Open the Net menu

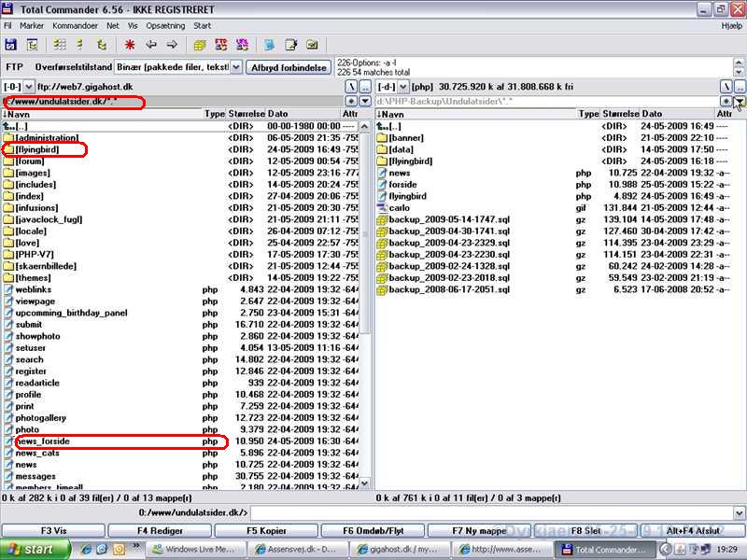113,26
